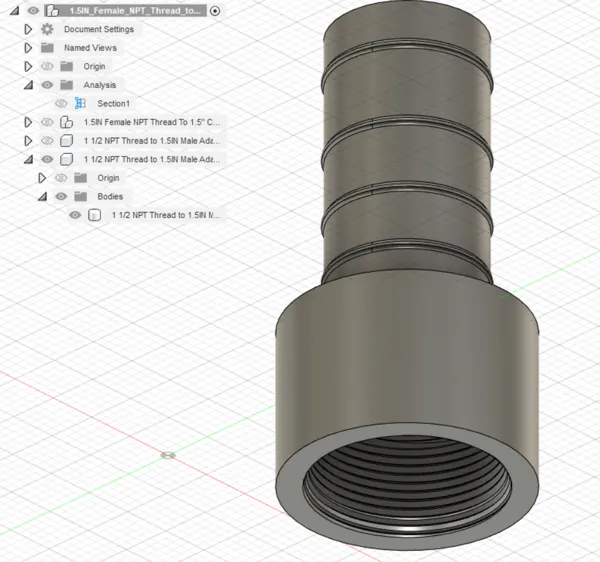600x562 pixels.
Task: Click the icon of the visible Male Adapter component
Action: [67, 159]
